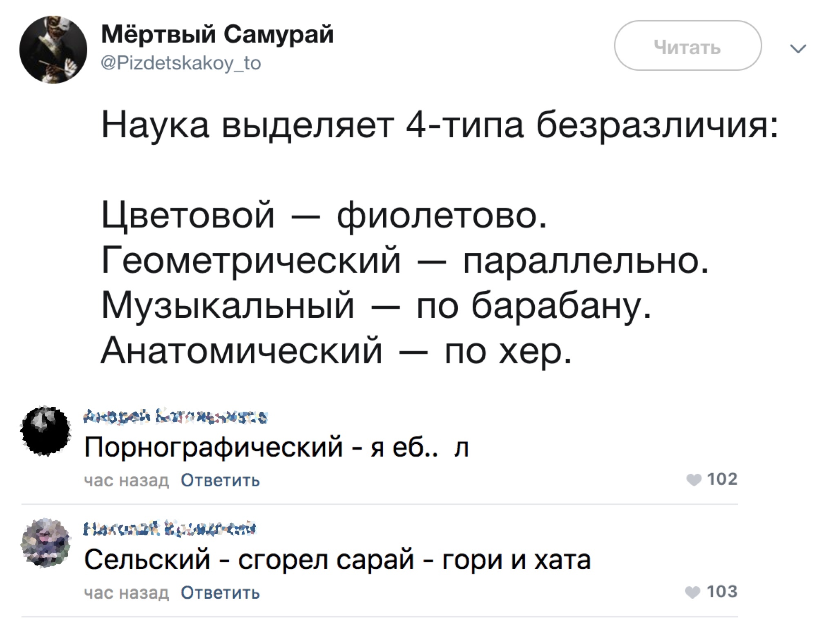The image size is (817, 644).
Task: Click the tweet text 'Наука выделяет 4-типа безразличия'
Action: point(439,125)
